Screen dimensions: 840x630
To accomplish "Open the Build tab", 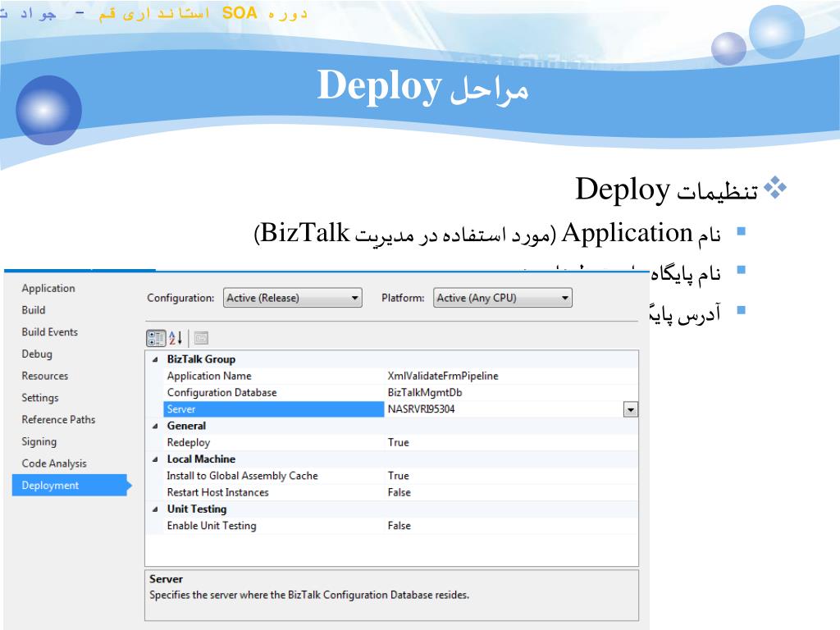I will (x=33, y=310).
